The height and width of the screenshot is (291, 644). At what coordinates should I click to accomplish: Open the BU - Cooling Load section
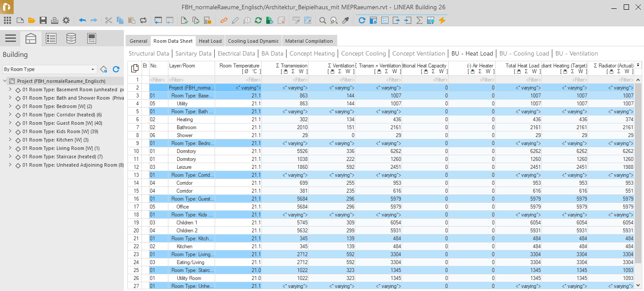pos(524,53)
